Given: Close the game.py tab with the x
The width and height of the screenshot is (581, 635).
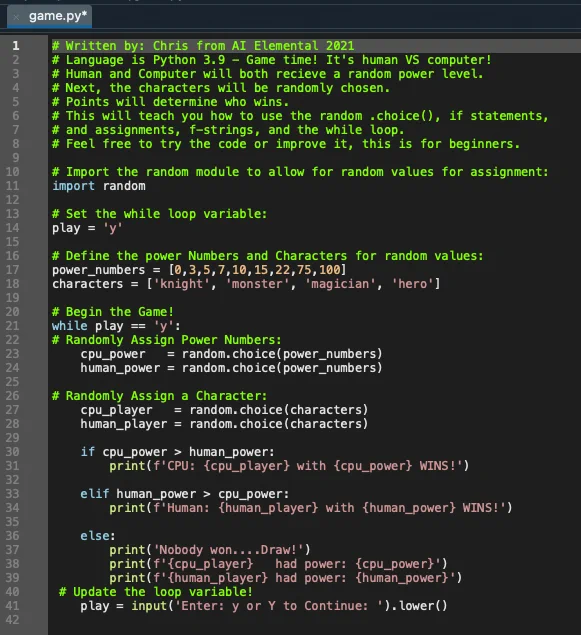Looking at the screenshot, I should click(x=16, y=17).
